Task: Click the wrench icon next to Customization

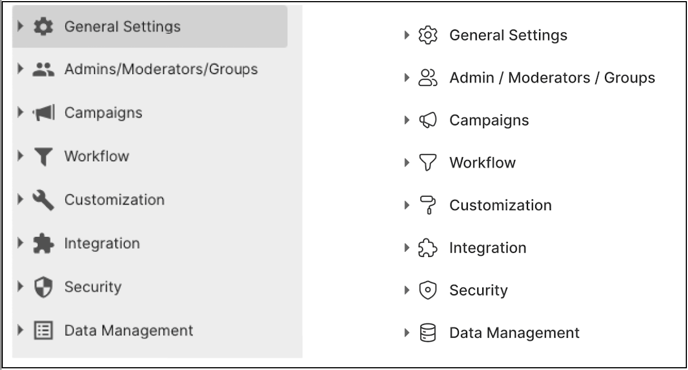Action: [43, 200]
